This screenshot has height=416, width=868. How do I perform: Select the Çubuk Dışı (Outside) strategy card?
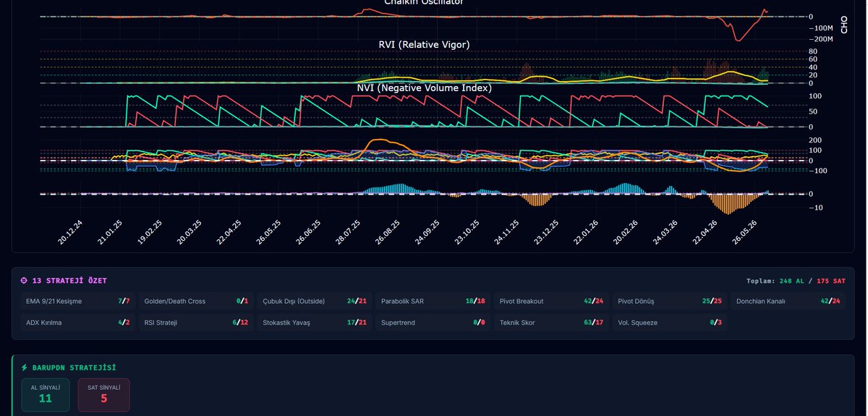coord(315,301)
